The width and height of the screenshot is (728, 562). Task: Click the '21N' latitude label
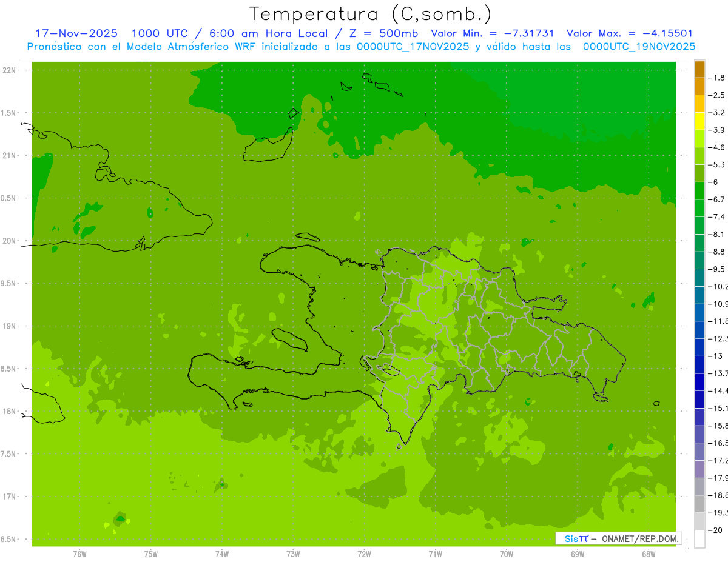point(10,155)
